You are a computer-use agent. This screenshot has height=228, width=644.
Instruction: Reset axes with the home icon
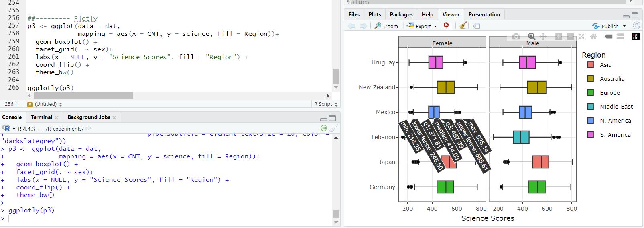click(593, 37)
